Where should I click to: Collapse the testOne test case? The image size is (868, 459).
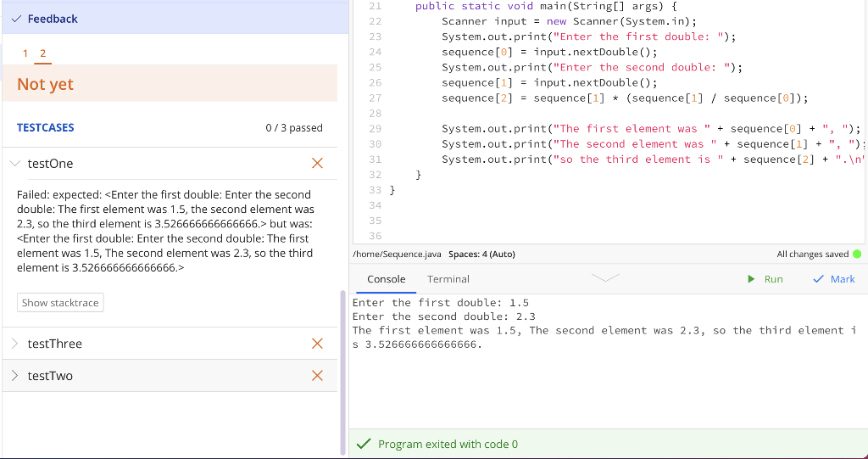pyautogui.click(x=15, y=164)
